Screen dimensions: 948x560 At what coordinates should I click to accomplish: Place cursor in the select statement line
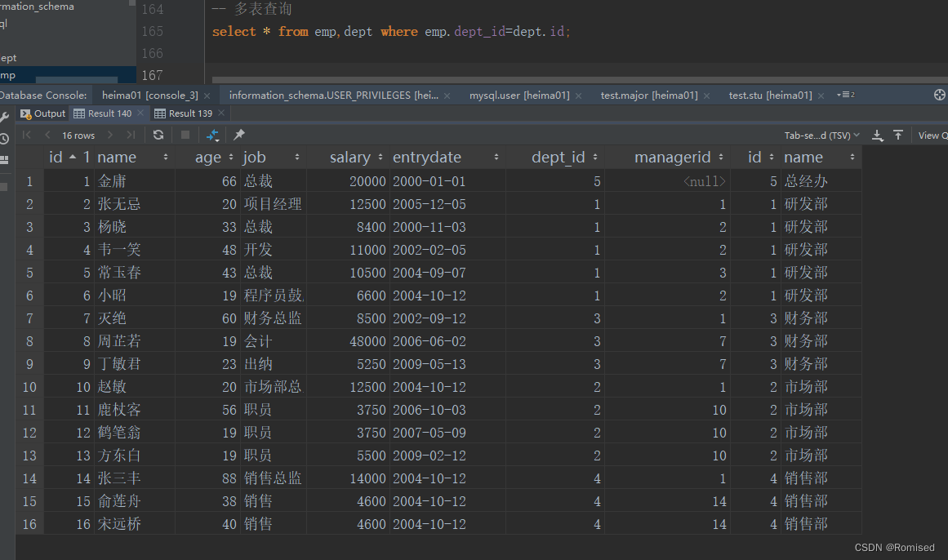point(390,32)
